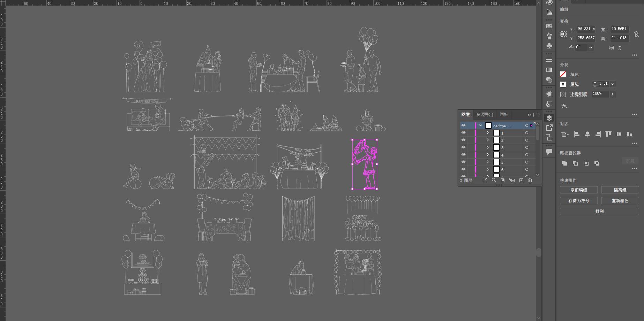Switch to the 资源导出 tab
Image resolution: width=644 pixels, height=321 pixels.
tap(485, 115)
